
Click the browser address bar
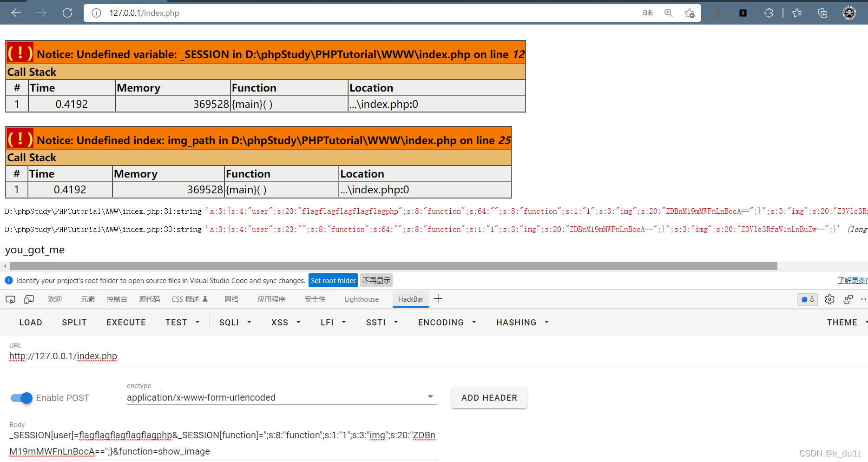(x=362, y=13)
